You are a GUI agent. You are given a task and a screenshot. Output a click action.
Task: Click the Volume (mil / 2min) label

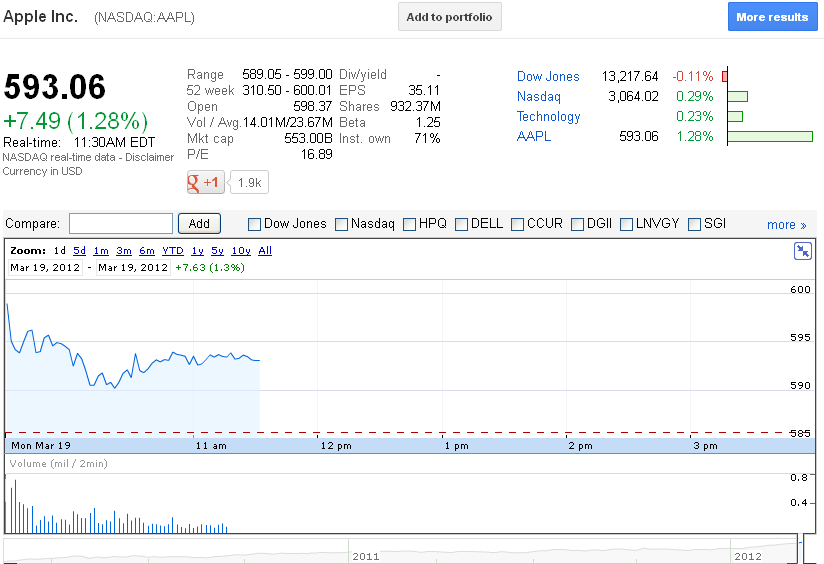[x=58, y=464]
